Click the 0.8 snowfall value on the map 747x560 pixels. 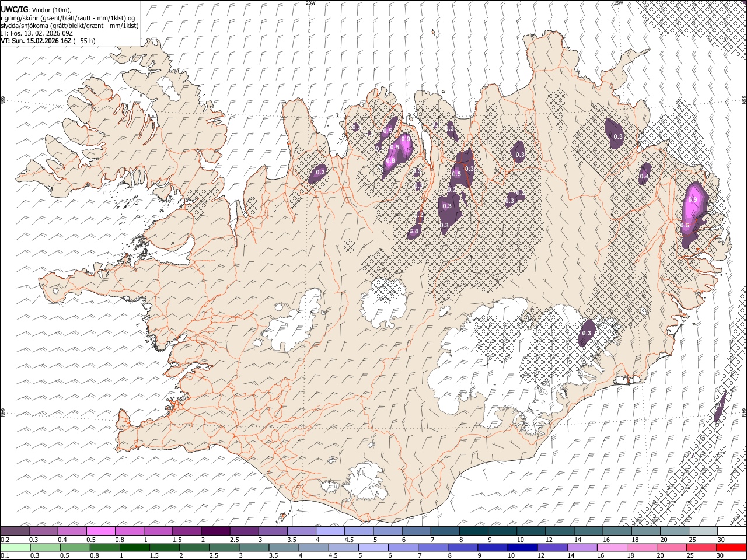(391, 160)
